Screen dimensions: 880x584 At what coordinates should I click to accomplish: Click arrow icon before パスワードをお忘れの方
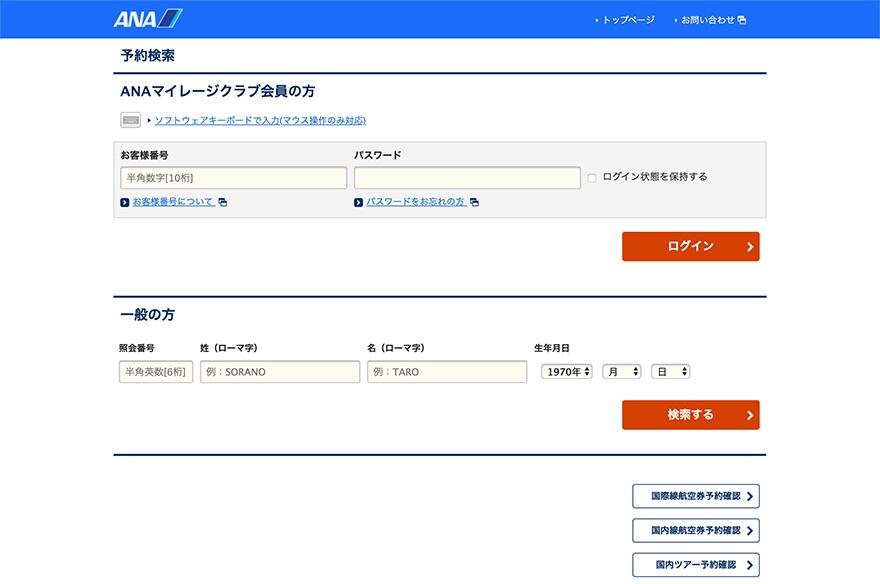coord(358,202)
